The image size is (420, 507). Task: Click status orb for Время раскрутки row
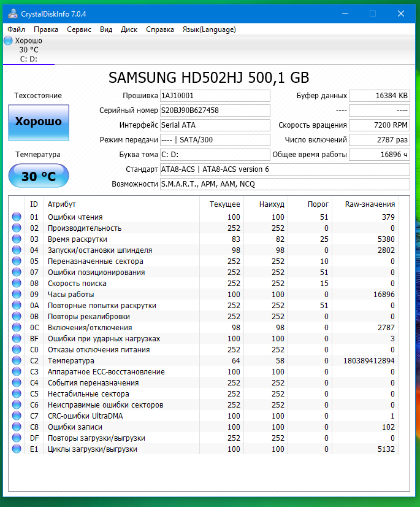(x=17, y=239)
